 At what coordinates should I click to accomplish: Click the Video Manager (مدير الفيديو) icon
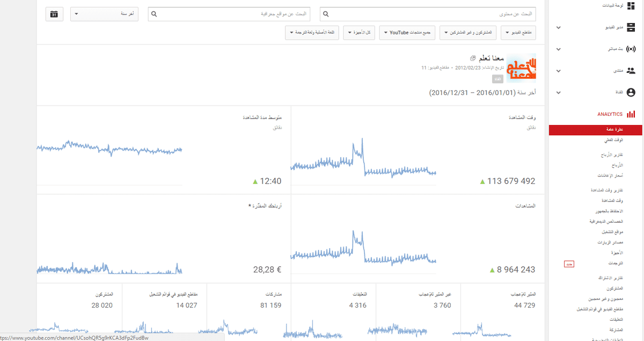point(631,27)
